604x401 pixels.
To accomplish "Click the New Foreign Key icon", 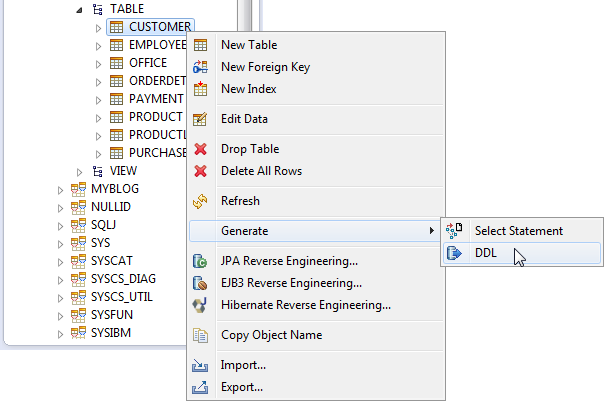I will 200,67.
